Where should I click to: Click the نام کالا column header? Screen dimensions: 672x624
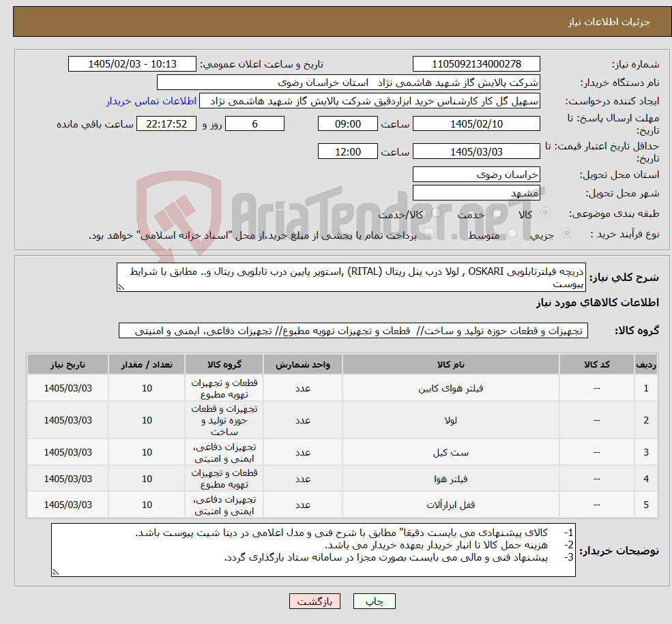click(450, 364)
